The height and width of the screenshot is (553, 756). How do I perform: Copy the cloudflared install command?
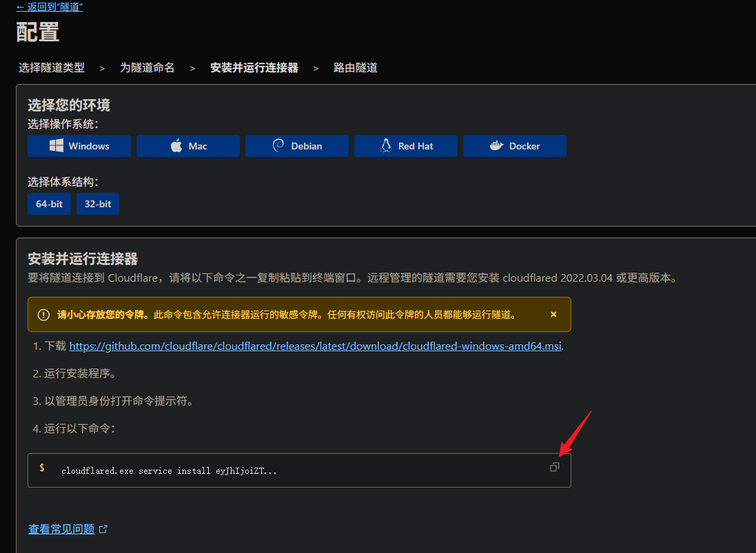(554, 467)
